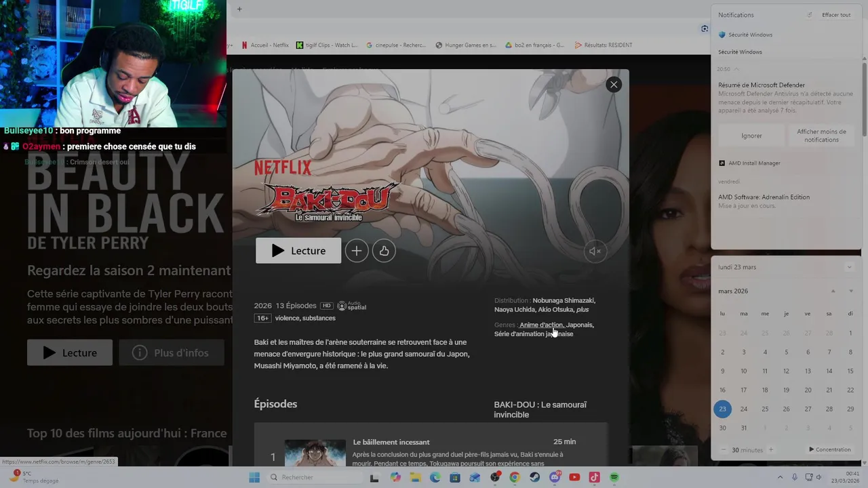Show hidden system tray icons chevron
868x488 pixels.
pos(780,477)
